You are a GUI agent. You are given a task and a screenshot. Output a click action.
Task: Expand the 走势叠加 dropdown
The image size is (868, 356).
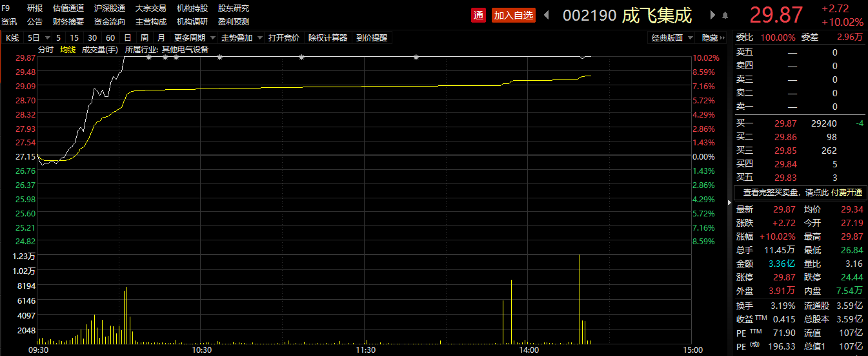pyautogui.click(x=260, y=37)
